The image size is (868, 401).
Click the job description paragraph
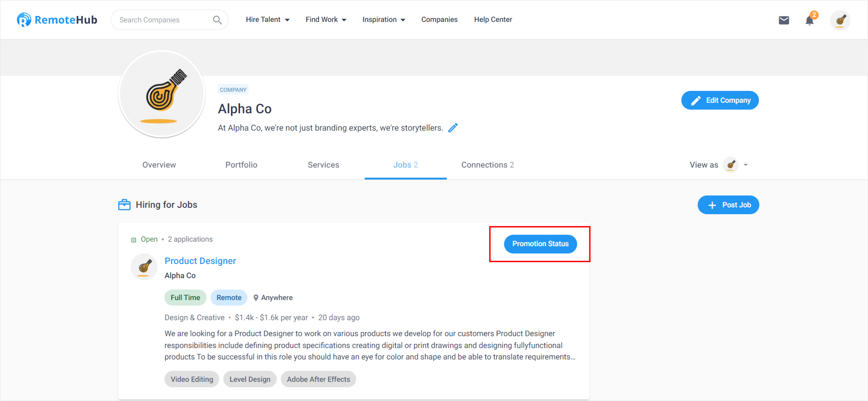click(370, 345)
